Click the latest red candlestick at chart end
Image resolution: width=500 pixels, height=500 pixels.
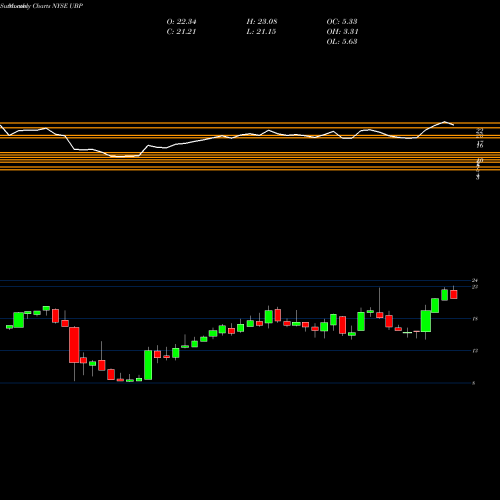(x=454, y=294)
